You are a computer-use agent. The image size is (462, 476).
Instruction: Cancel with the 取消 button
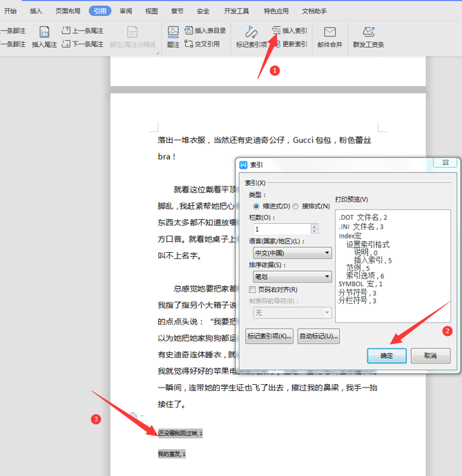point(430,356)
